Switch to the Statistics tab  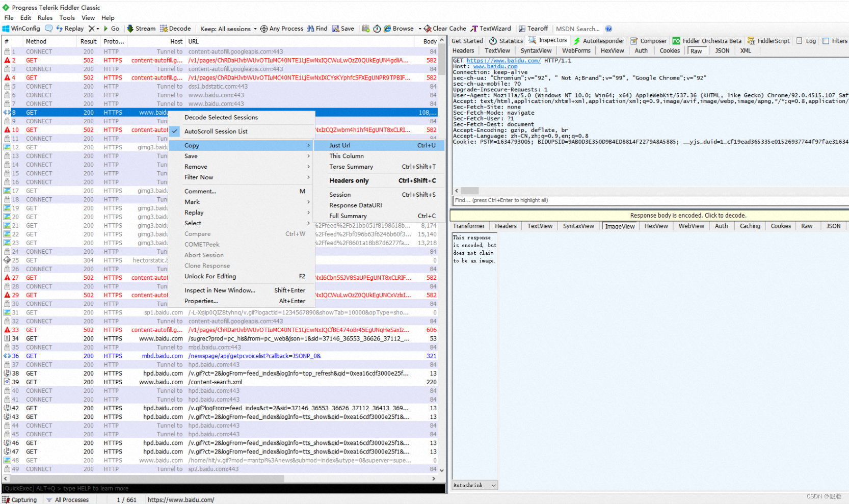(x=506, y=41)
